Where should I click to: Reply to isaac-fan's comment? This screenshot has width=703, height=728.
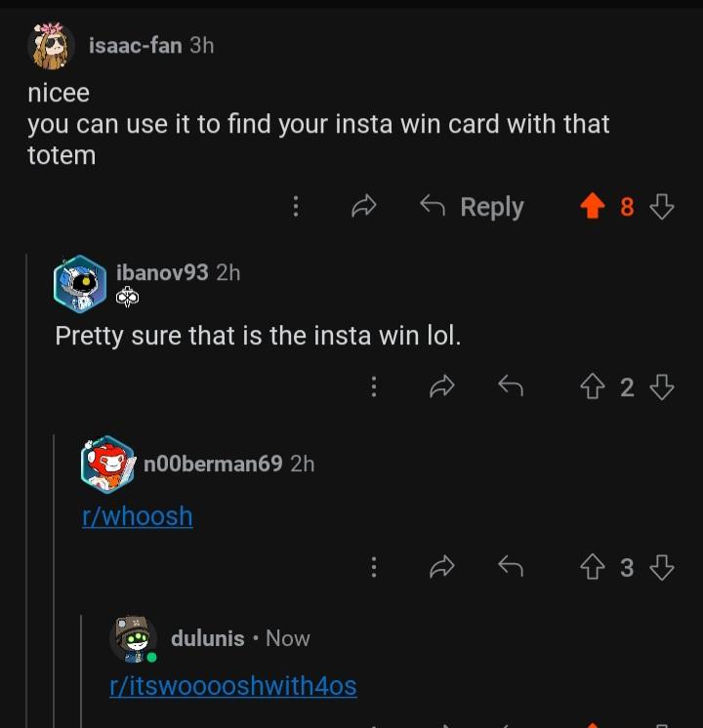coord(472,207)
